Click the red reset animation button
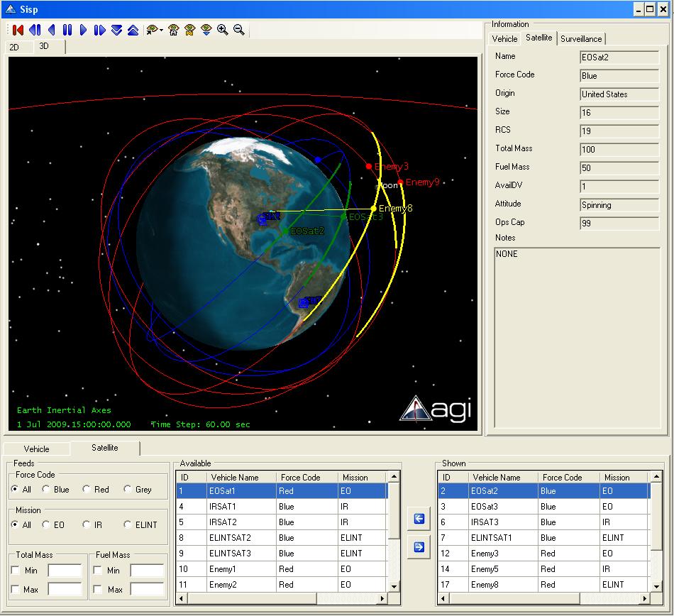The width and height of the screenshot is (674, 616). 18,30
